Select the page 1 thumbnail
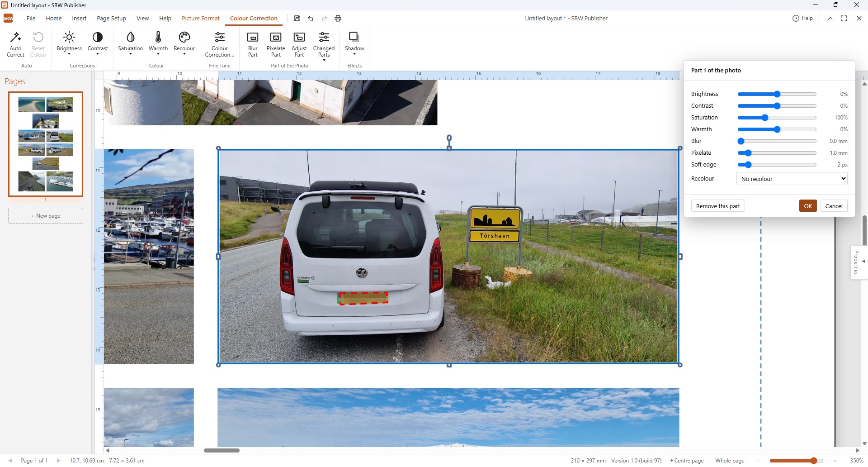This screenshot has width=868, height=467. (46, 144)
